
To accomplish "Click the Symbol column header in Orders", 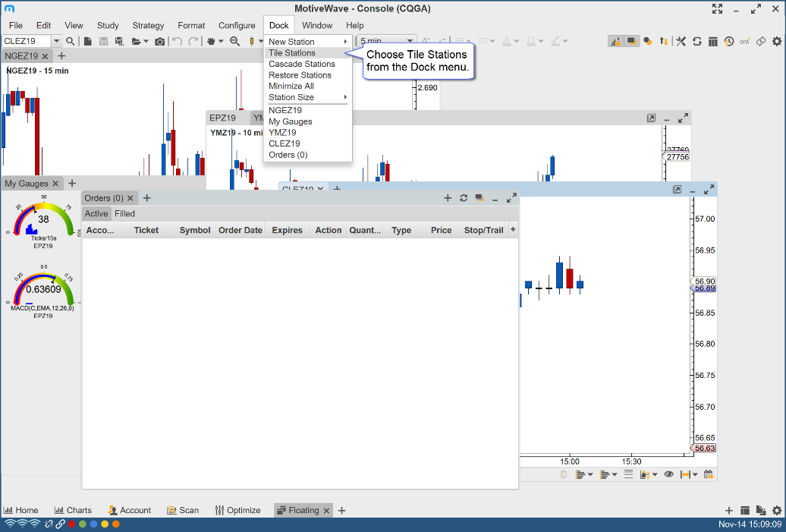I will (195, 230).
